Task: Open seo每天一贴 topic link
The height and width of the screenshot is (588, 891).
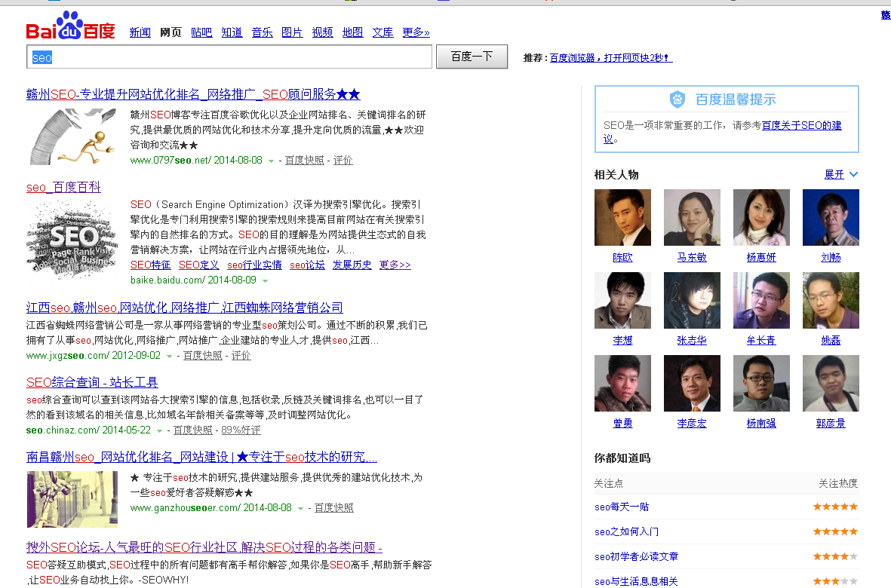Action: coord(622,507)
